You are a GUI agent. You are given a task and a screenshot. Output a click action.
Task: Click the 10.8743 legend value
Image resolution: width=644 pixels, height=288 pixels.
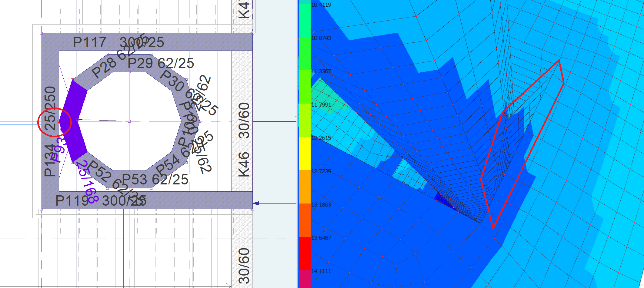pyautogui.click(x=321, y=38)
